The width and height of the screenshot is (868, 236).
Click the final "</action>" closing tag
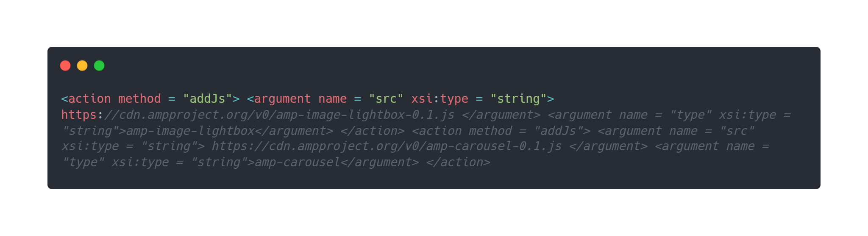point(458,162)
